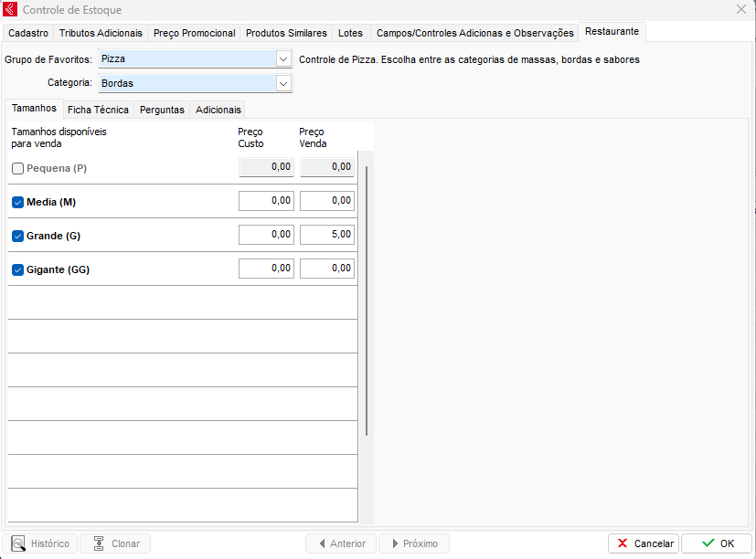
Task: Close the Controle de Estoque window
Action: pyautogui.click(x=740, y=10)
